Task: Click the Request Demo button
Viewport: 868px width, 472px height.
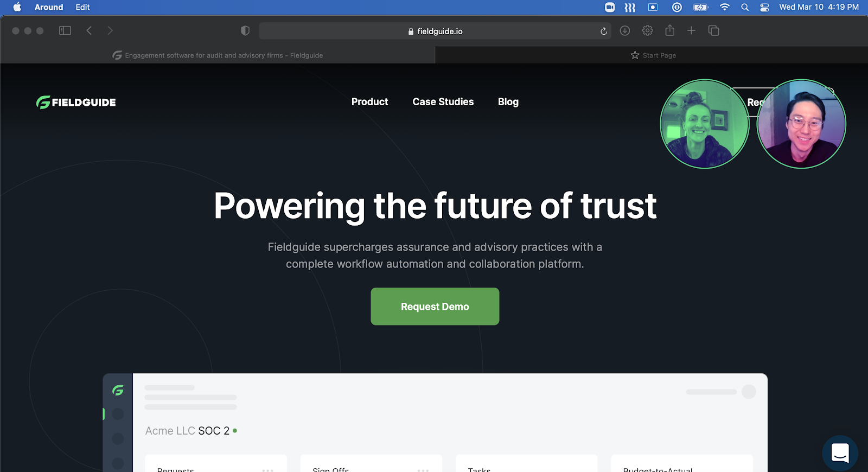Action: [x=435, y=307]
